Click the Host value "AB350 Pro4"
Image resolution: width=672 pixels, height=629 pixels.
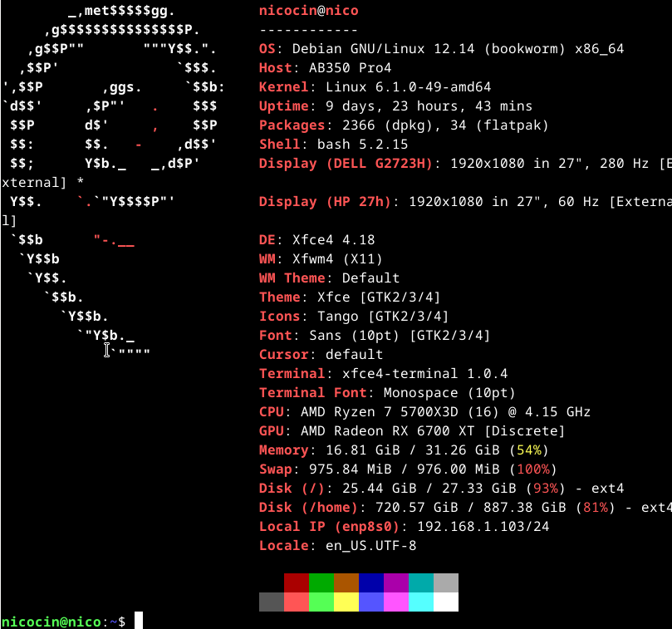351,68
